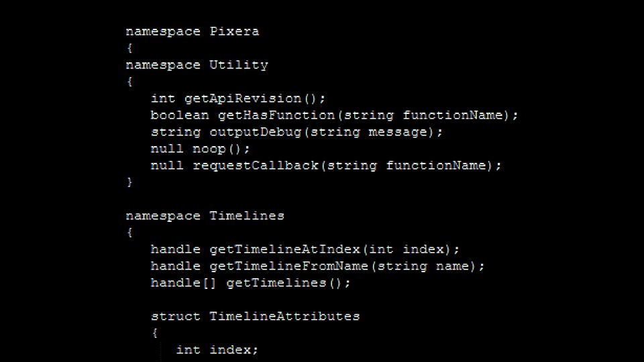This screenshot has width=644, height=362.
Task: Click the opening brace under struct TimelineAttributes
Action: click(x=155, y=333)
